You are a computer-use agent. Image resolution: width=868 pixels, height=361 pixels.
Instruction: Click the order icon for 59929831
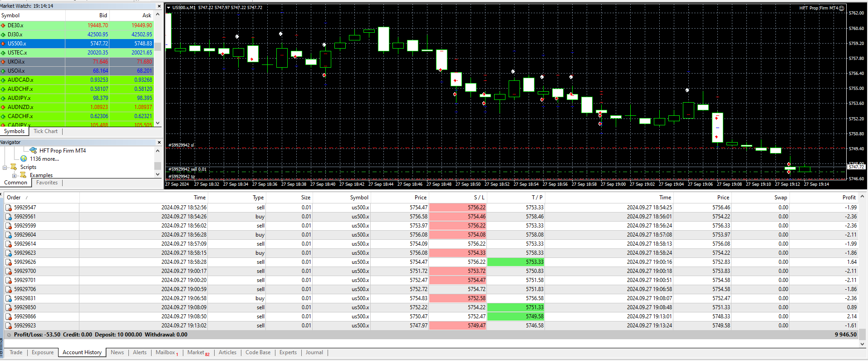(8, 298)
